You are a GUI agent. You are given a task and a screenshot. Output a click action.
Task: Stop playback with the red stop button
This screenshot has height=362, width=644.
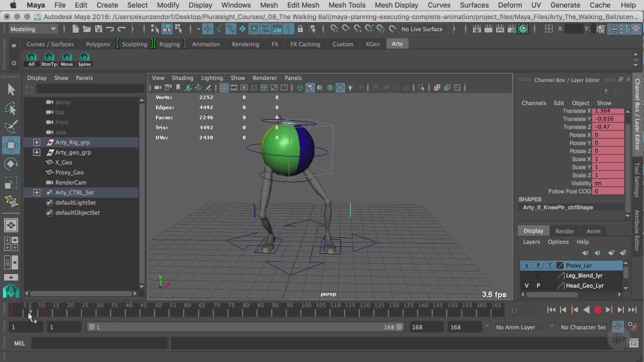point(598,310)
